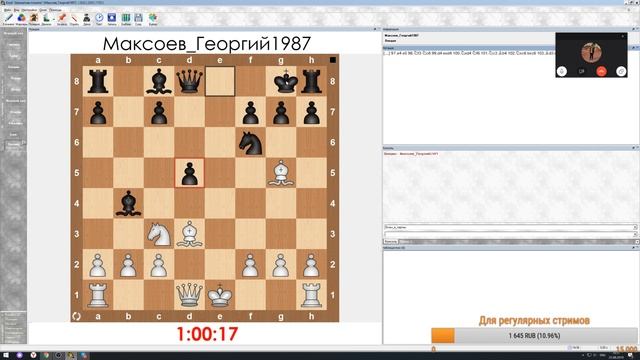Expand the lower chat input dropdown arrow
The height and width of the screenshot is (360, 640).
[635, 234]
